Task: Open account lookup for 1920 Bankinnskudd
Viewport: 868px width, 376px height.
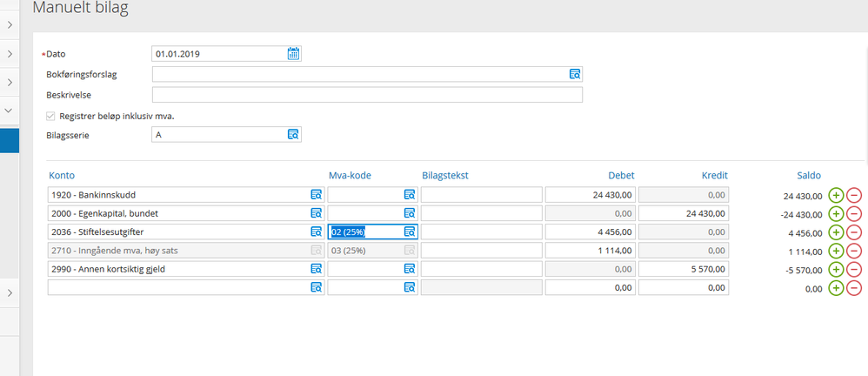Action: [316, 195]
